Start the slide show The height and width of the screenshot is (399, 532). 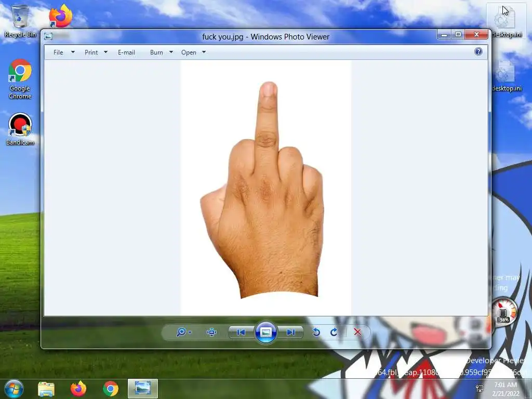pyautogui.click(x=265, y=332)
